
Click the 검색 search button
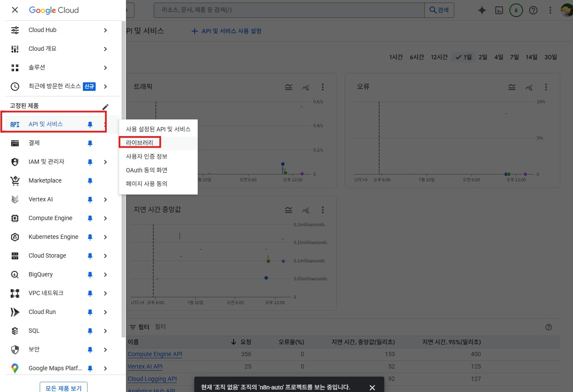click(439, 10)
